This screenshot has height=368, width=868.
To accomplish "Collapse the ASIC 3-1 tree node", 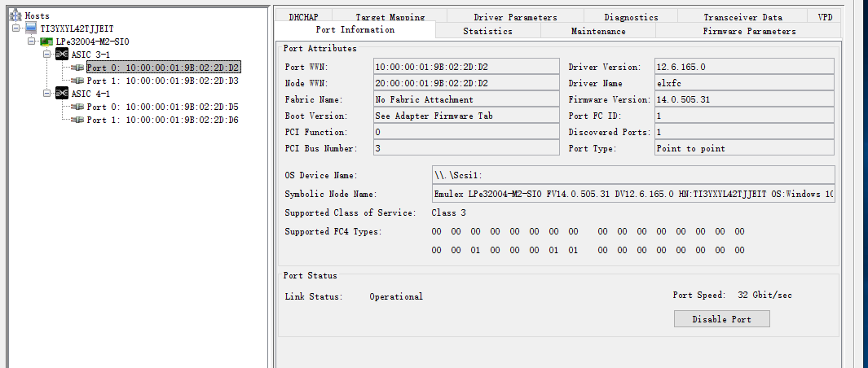I will pyautogui.click(x=46, y=55).
